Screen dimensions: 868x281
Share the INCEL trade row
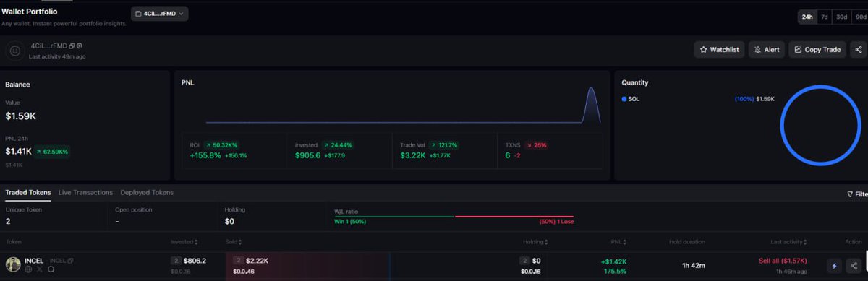pyautogui.click(x=854, y=266)
